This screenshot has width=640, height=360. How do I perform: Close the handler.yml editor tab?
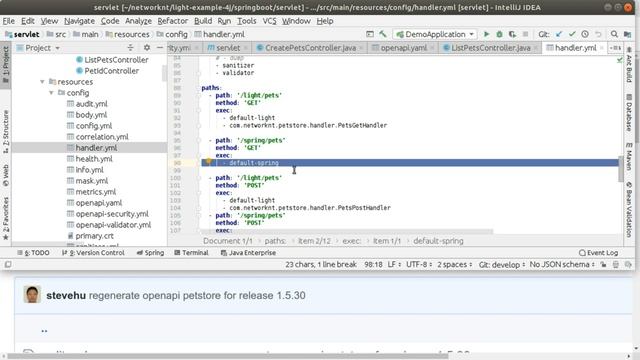pos(601,48)
